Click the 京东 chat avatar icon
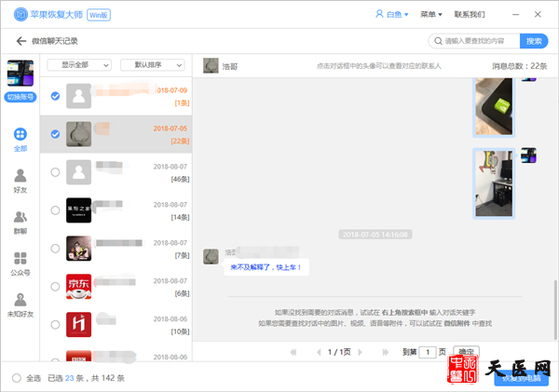559x392 pixels. click(x=78, y=287)
